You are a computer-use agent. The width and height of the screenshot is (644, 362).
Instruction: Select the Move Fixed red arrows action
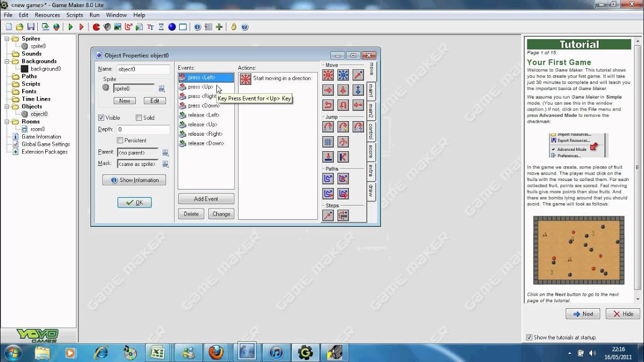[328, 75]
